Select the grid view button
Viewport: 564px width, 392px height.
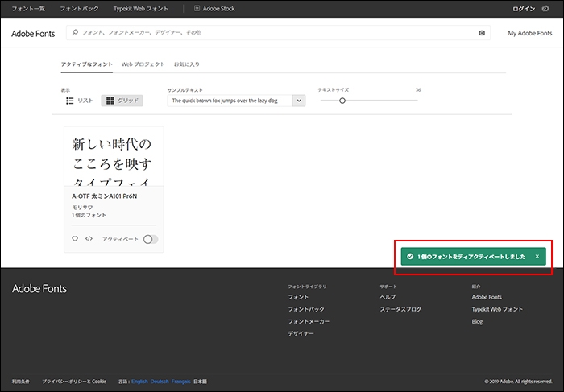122,101
